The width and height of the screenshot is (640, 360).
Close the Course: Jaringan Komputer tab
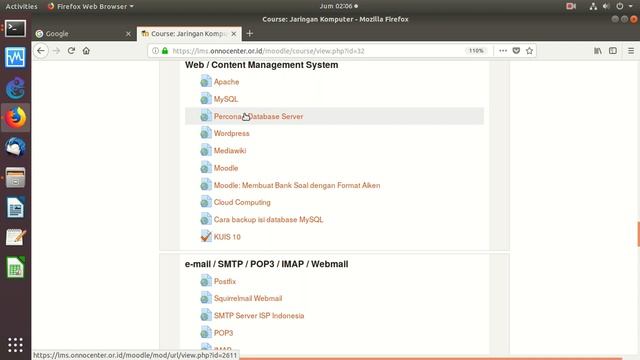pos(234,34)
